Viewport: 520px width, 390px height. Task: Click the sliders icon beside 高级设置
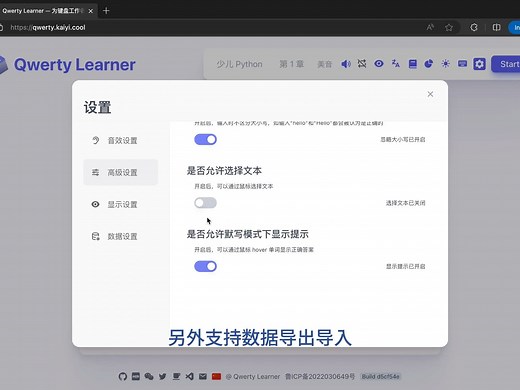[x=95, y=172]
